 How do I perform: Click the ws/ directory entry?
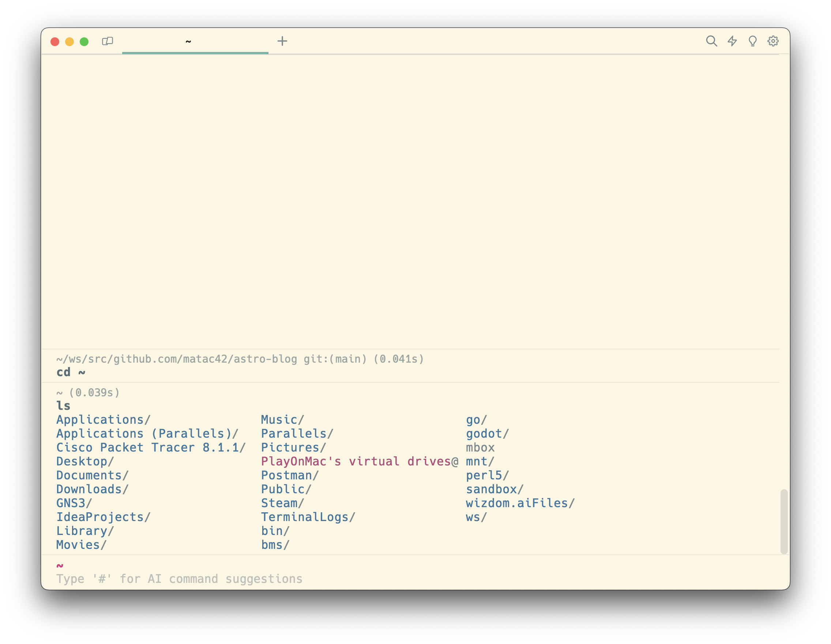tap(476, 517)
